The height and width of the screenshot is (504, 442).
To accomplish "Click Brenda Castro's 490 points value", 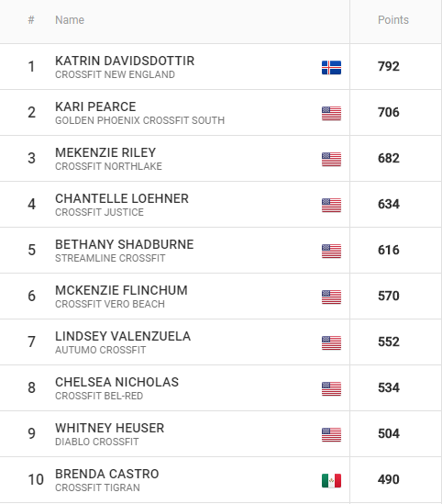I will click(x=389, y=479).
